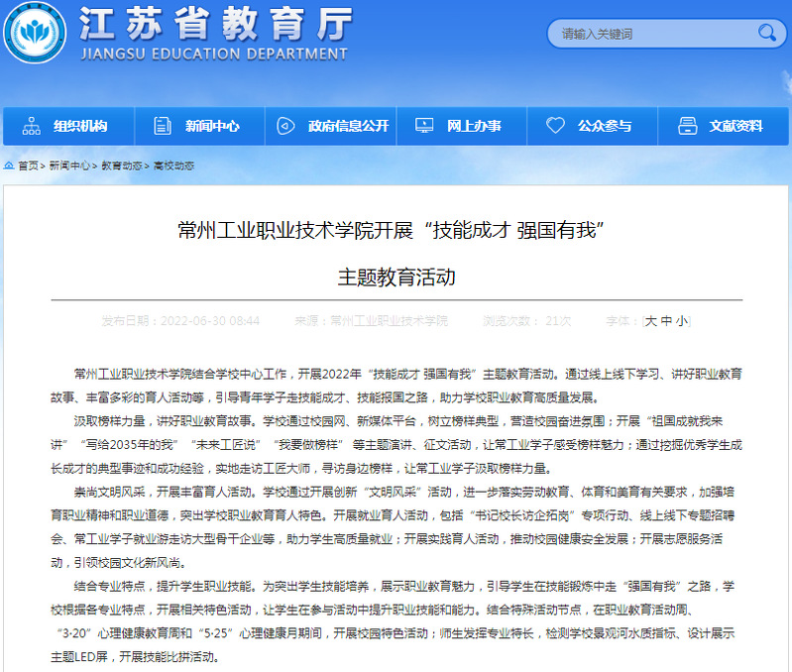Click the magnifier search icon
Image resolution: width=792 pixels, height=672 pixels.
[x=766, y=34]
